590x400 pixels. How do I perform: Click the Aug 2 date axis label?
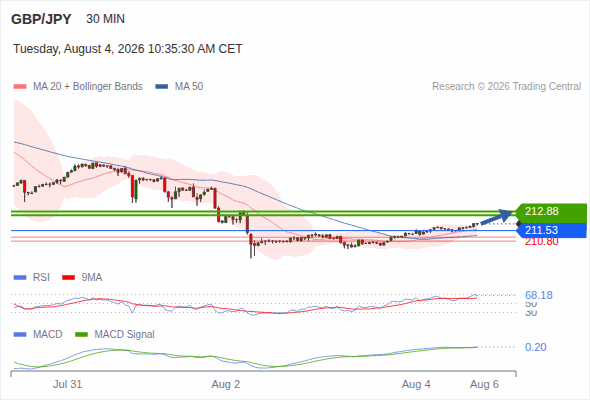[x=225, y=384]
